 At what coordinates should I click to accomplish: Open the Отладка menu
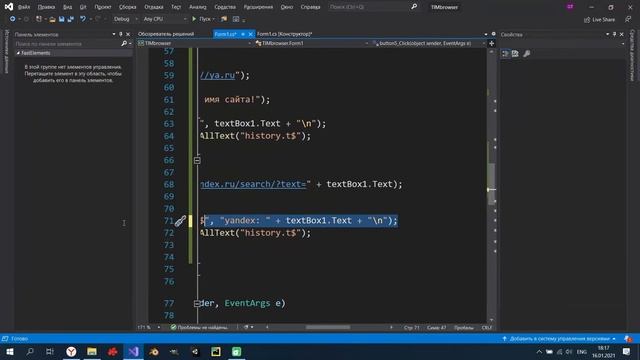(x=153, y=7)
